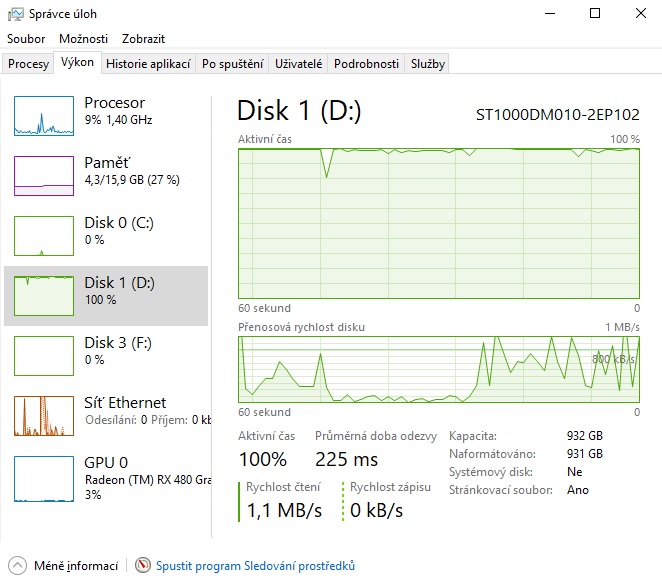Switch to Historie aplikací tab
The height and width of the screenshot is (586, 662).
(x=148, y=64)
